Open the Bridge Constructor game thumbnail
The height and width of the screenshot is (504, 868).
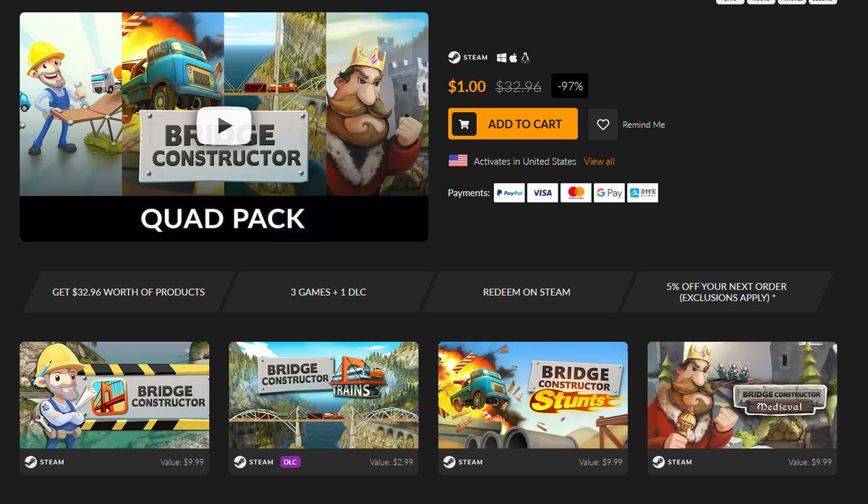pyautogui.click(x=114, y=395)
